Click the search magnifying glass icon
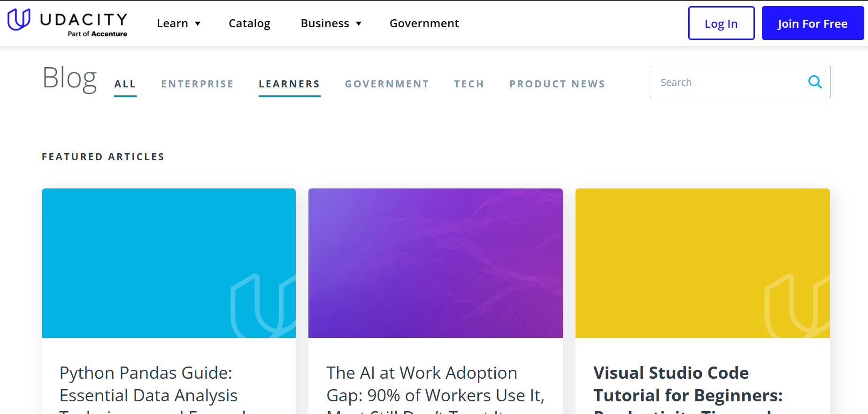The height and width of the screenshot is (414, 868). coord(815,82)
